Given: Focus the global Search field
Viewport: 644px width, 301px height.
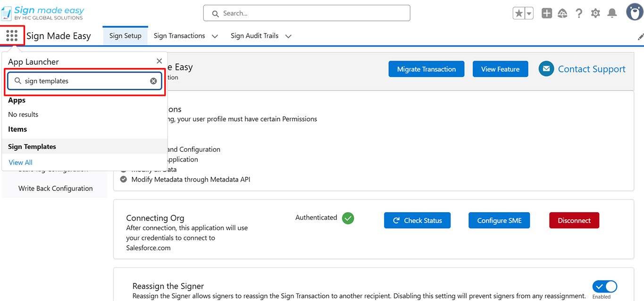Looking at the screenshot, I should pyautogui.click(x=307, y=13).
